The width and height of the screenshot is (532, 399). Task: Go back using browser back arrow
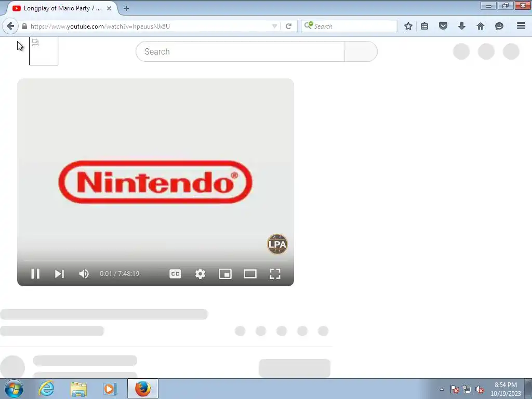click(10, 26)
